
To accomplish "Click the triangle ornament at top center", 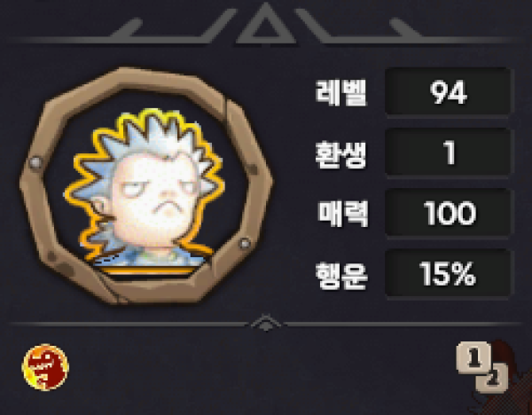I will [x=266, y=23].
